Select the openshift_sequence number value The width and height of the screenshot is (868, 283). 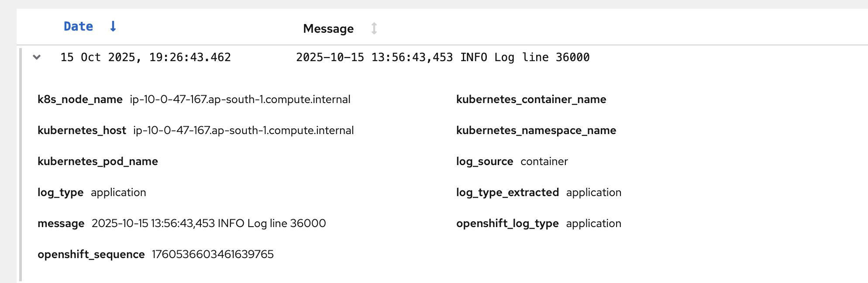(x=213, y=255)
